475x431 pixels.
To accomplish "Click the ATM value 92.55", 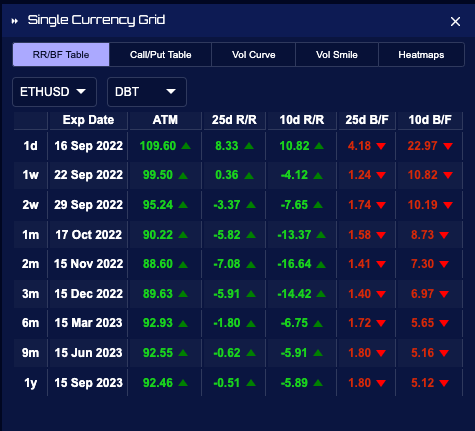I will (158, 353).
